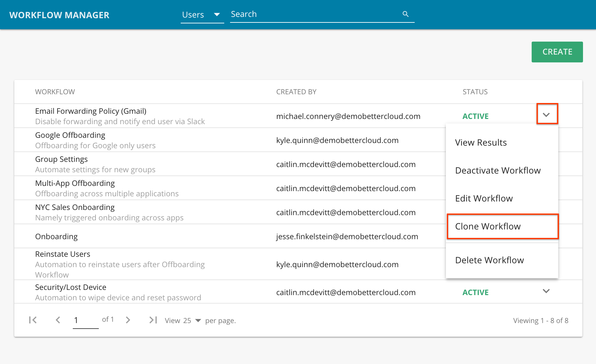Click kyle.quinn email in Reinstate Users row
This screenshot has height=364, width=596.
pyautogui.click(x=337, y=265)
